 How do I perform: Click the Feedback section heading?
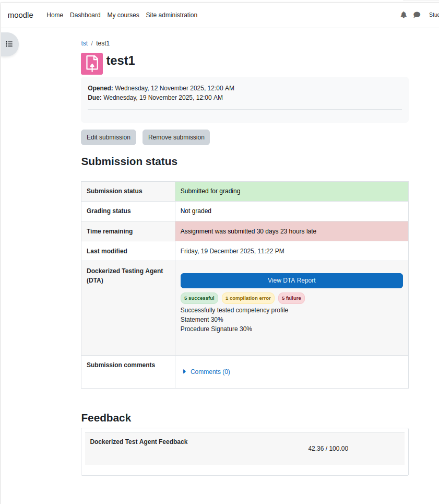pos(106,418)
